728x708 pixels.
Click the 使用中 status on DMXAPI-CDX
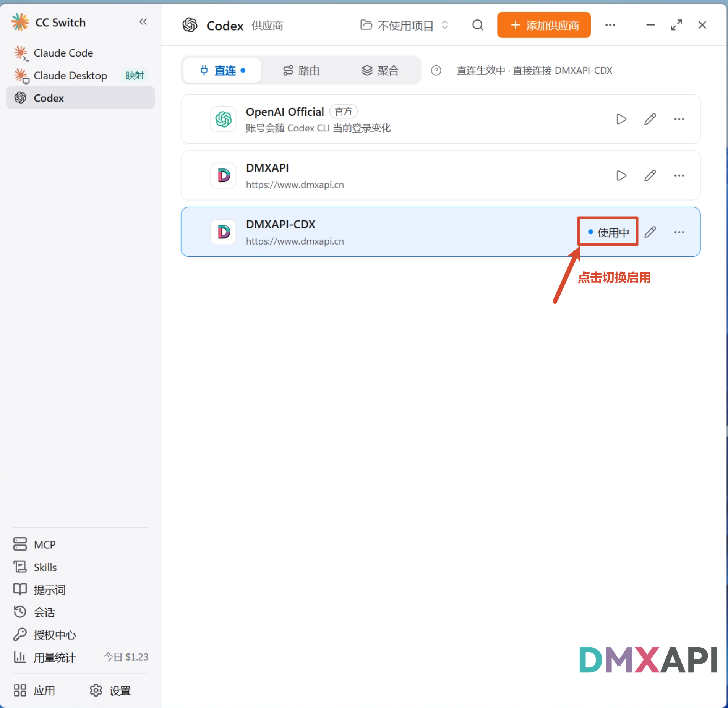pos(608,232)
